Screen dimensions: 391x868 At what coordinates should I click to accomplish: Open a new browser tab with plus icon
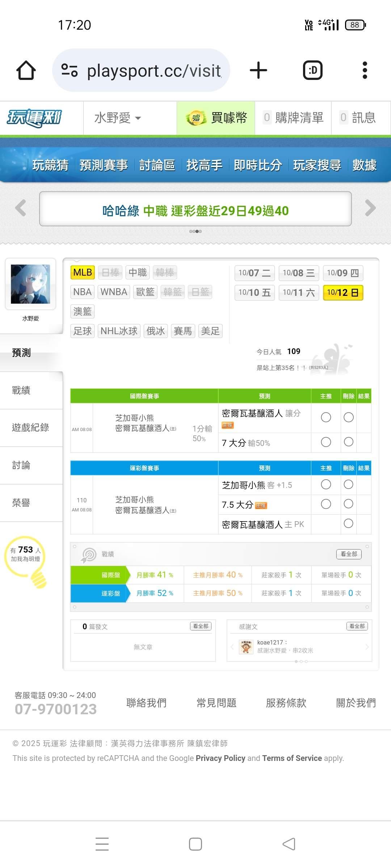(x=258, y=70)
